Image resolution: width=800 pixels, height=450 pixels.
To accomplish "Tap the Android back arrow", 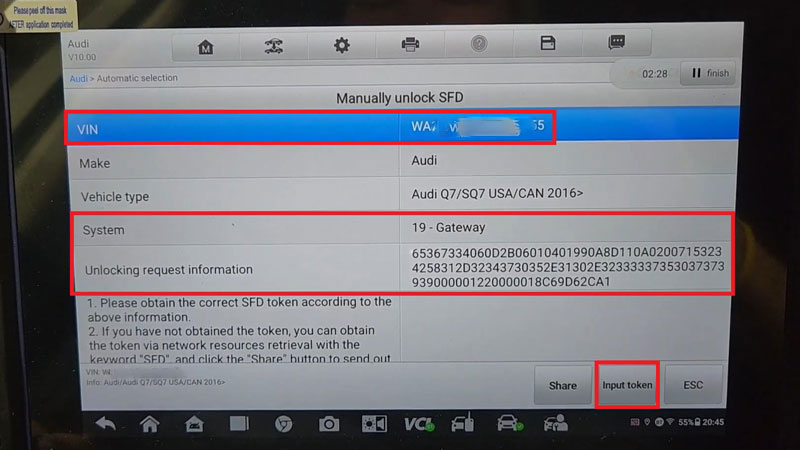I will (x=106, y=423).
